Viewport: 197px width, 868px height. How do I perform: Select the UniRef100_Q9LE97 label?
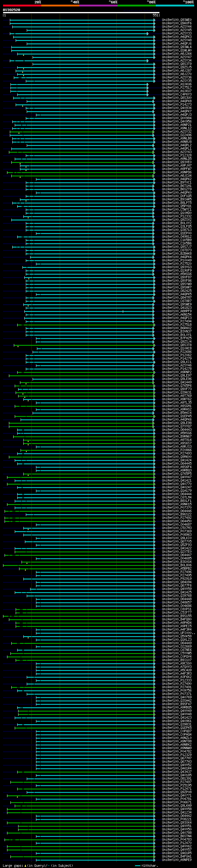coord(177,375)
